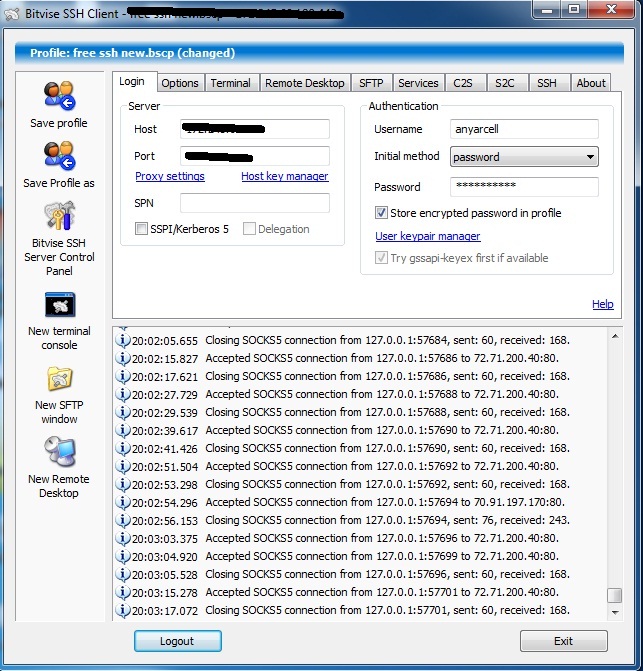Uncheck Store encrypted password in profile

(381, 213)
